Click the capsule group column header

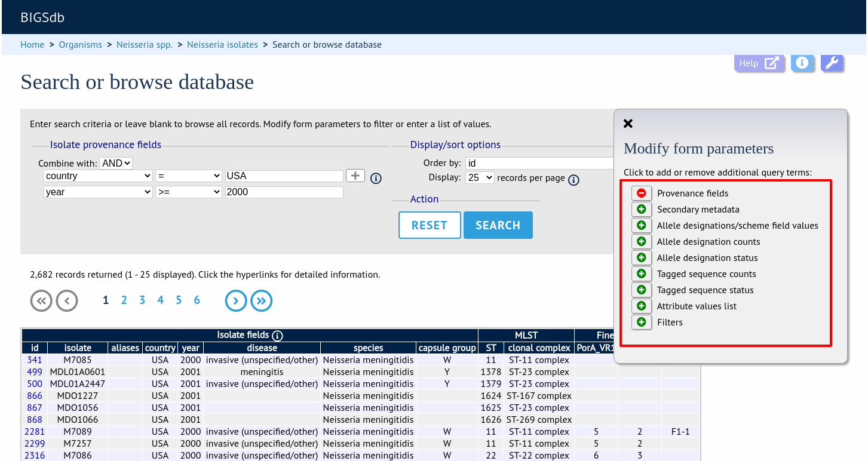click(447, 348)
